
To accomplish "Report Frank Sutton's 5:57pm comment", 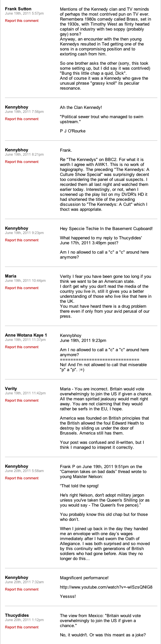I will coord(22,21).
